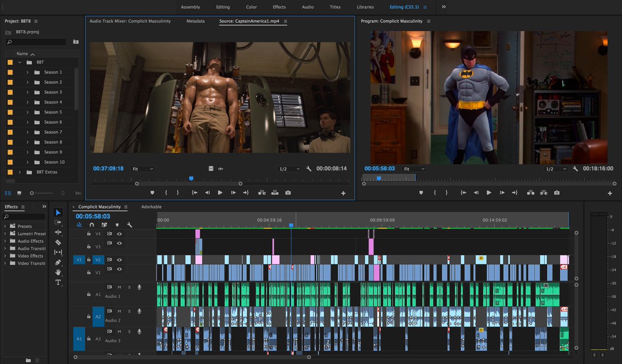Click find camera icon in Project panel

click(x=76, y=41)
